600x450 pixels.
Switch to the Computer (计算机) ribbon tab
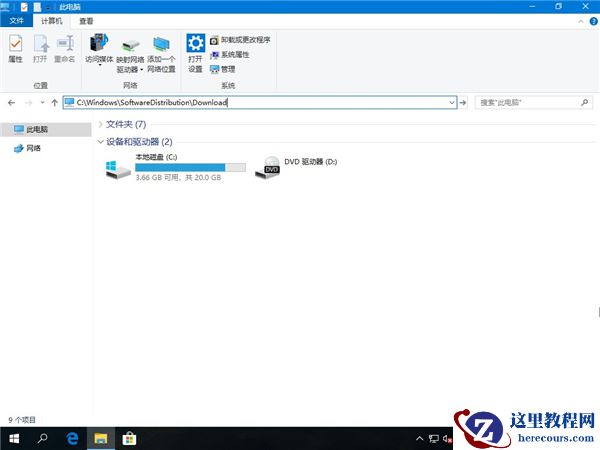tap(51, 21)
